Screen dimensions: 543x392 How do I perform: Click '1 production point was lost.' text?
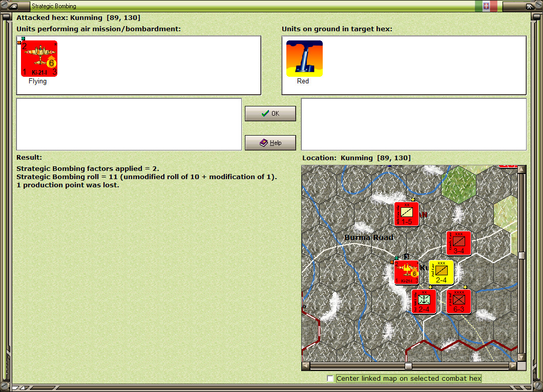68,185
